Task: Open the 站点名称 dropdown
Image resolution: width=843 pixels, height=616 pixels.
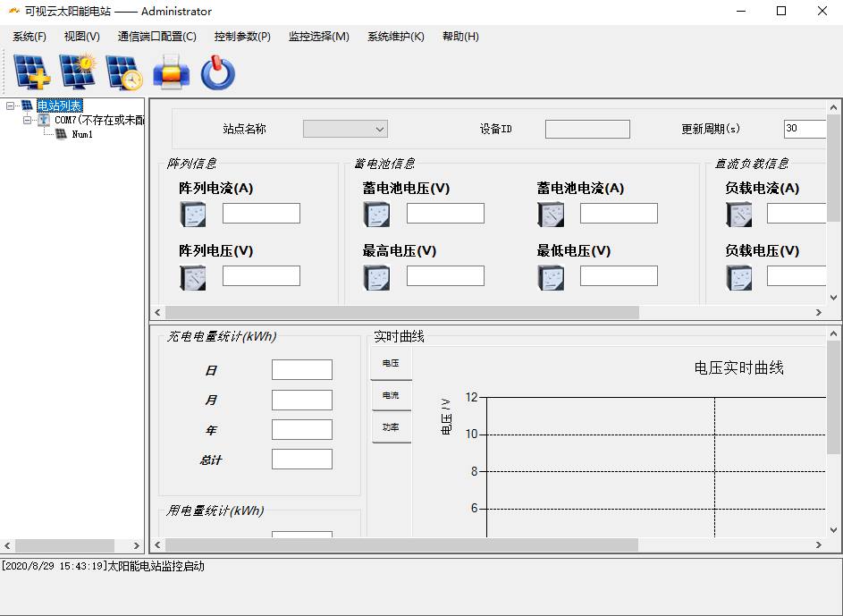Action: click(x=345, y=129)
